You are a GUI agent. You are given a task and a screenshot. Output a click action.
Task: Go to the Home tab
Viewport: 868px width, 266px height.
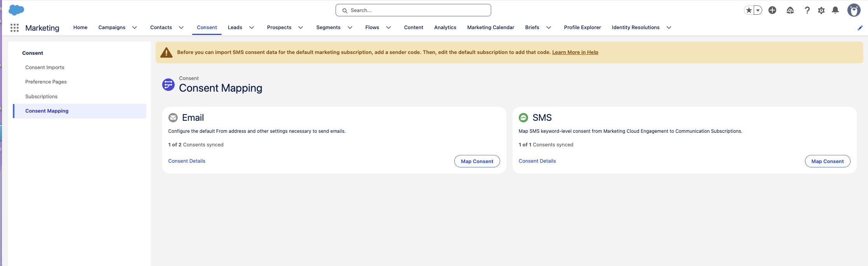click(80, 28)
